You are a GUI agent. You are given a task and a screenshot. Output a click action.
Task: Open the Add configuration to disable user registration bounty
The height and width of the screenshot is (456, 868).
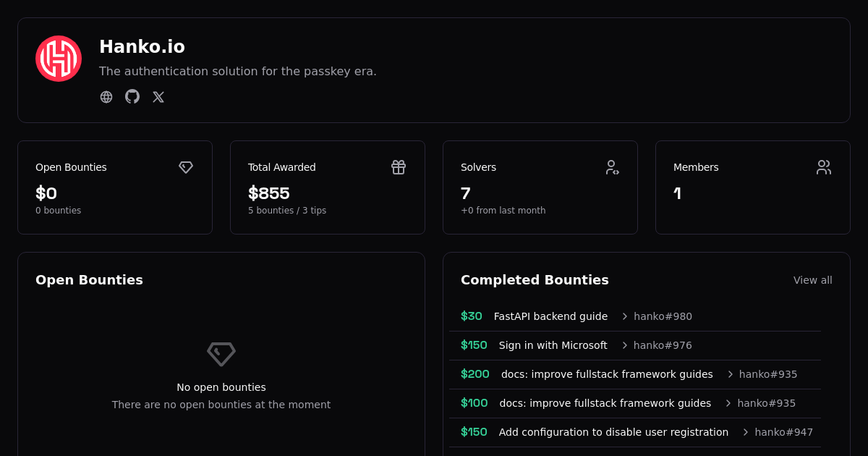click(x=613, y=432)
